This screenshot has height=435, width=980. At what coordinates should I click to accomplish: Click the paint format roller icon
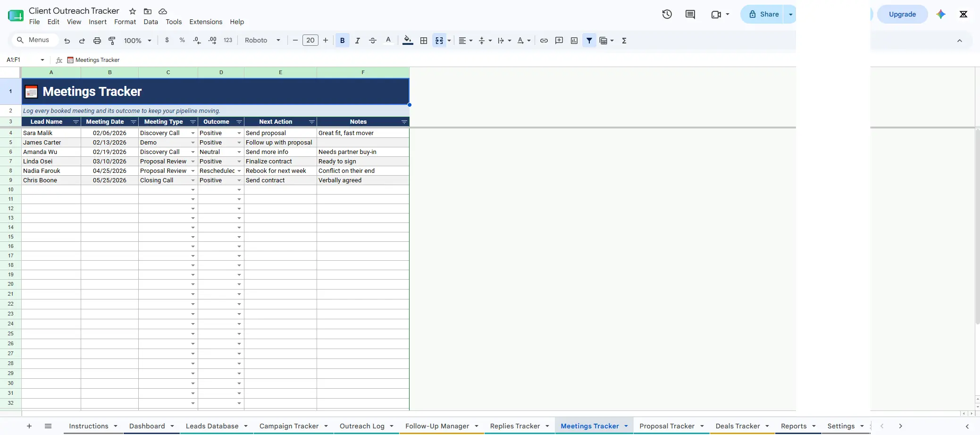pyautogui.click(x=112, y=41)
